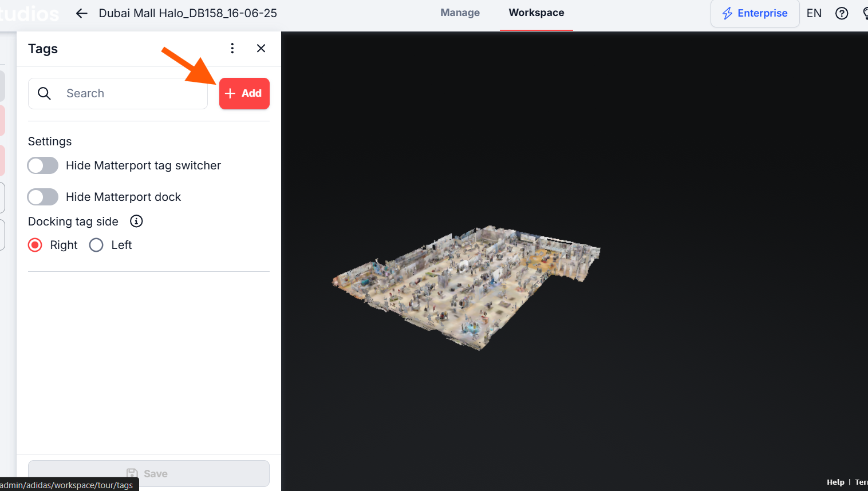The width and height of the screenshot is (868, 491).
Task: Focus the Search tags input field
Action: coord(132,93)
